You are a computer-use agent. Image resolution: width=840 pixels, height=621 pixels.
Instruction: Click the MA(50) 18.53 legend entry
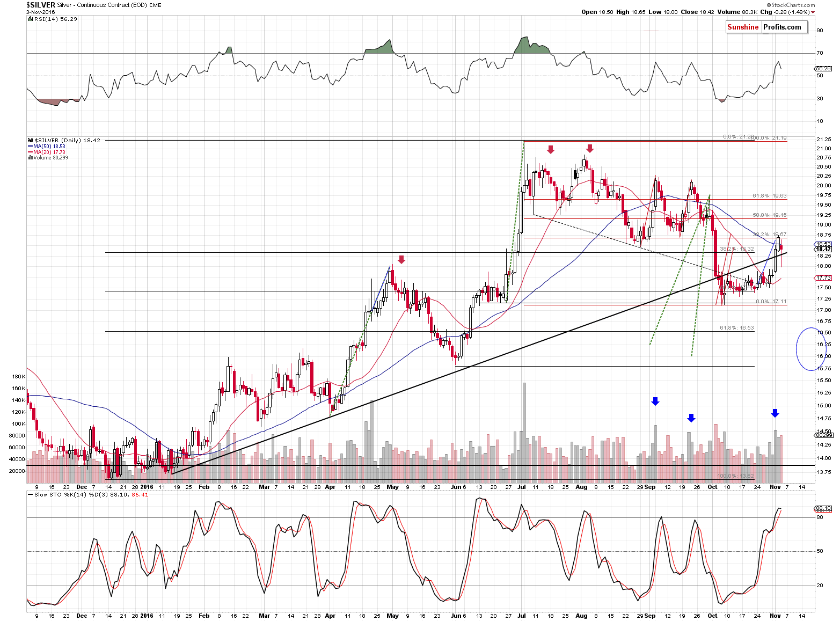pyautogui.click(x=46, y=146)
